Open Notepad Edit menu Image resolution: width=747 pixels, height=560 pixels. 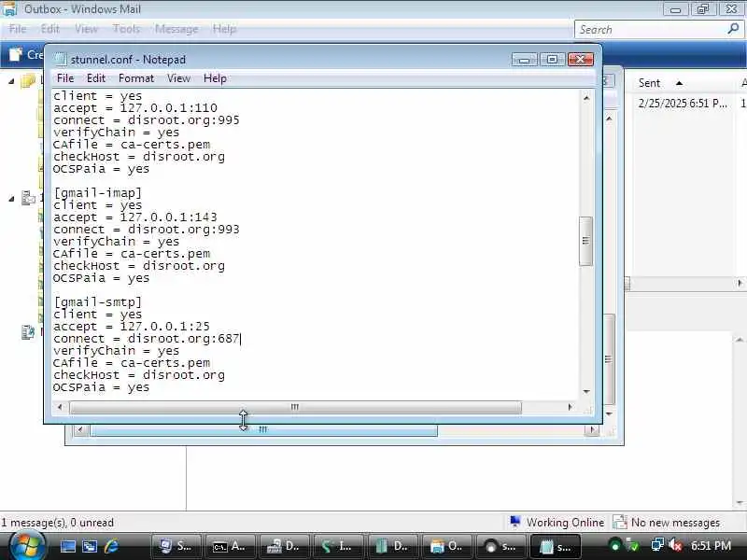pyautogui.click(x=96, y=78)
